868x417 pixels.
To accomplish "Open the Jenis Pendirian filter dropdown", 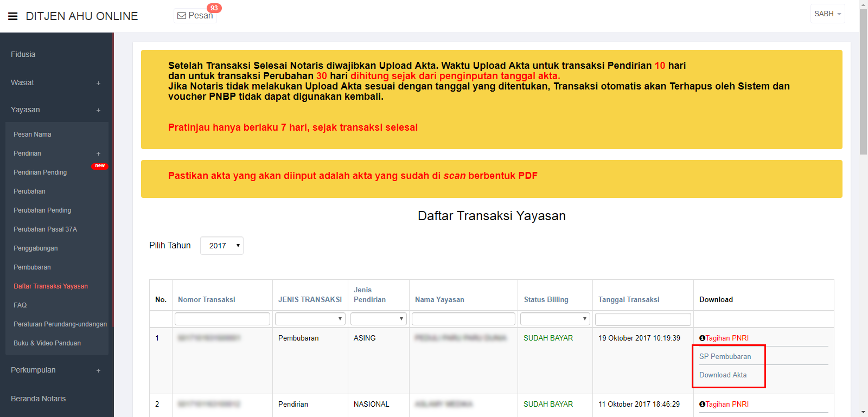I will click(378, 319).
